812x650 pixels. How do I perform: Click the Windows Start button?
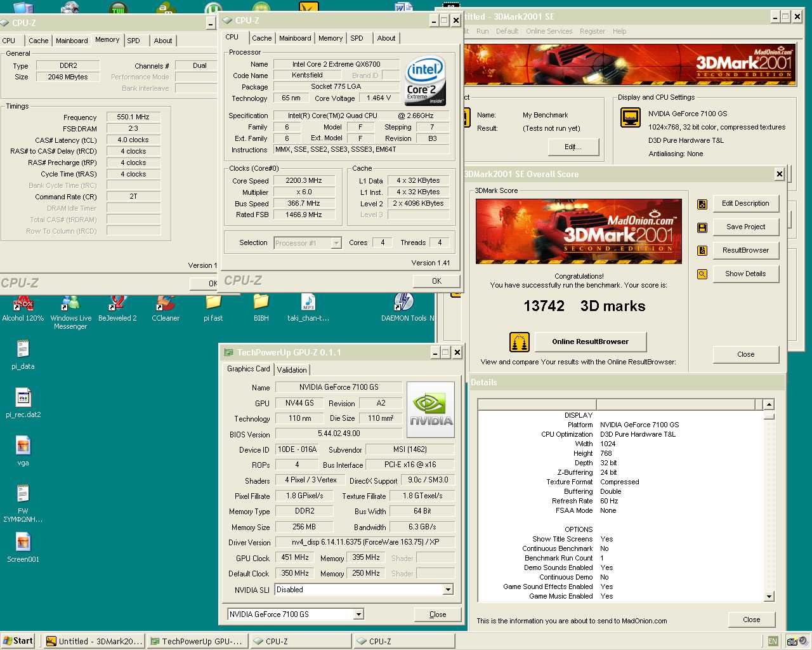click(x=18, y=641)
